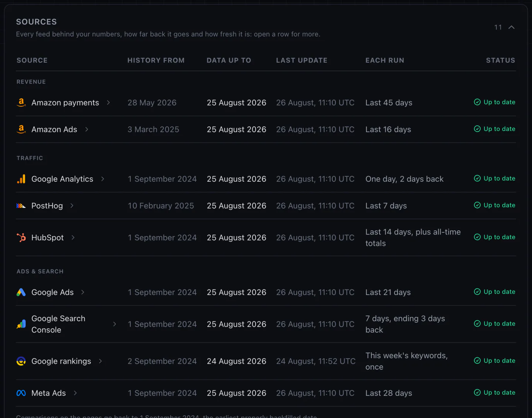Click the HISTORY FROM column header
This screenshot has height=418, width=532.
(x=156, y=60)
